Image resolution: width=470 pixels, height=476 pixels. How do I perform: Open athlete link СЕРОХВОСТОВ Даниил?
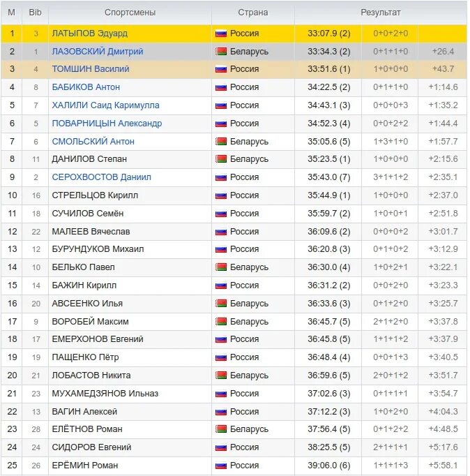(101, 177)
